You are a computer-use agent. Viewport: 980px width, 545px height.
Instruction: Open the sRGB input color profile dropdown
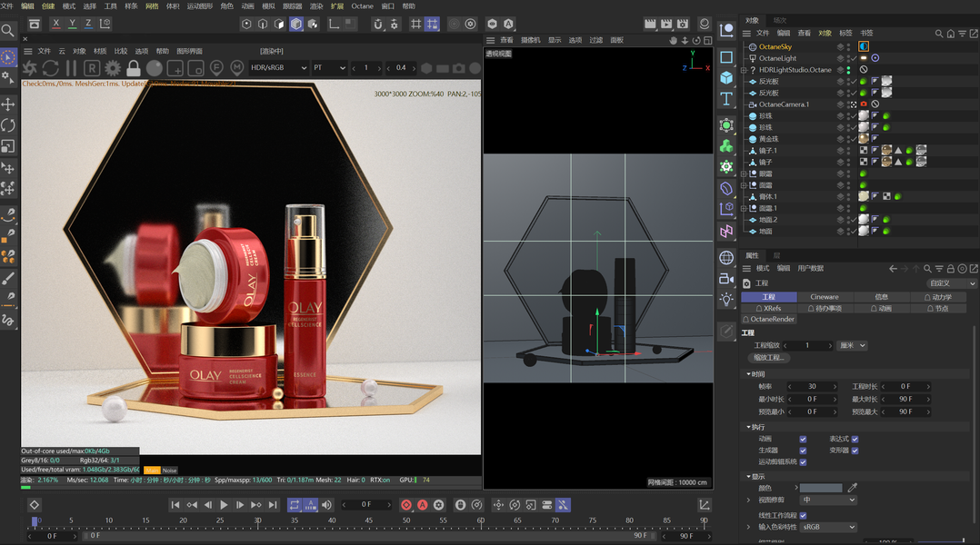pos(828,527)
